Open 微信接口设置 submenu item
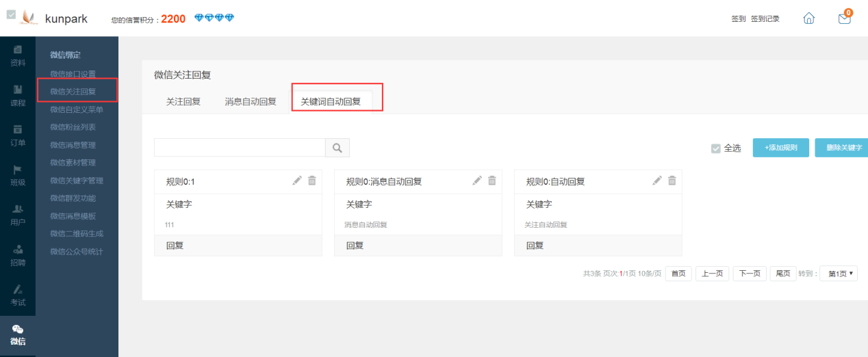Screen dimensions: 868x357 (x=73, y=74)
